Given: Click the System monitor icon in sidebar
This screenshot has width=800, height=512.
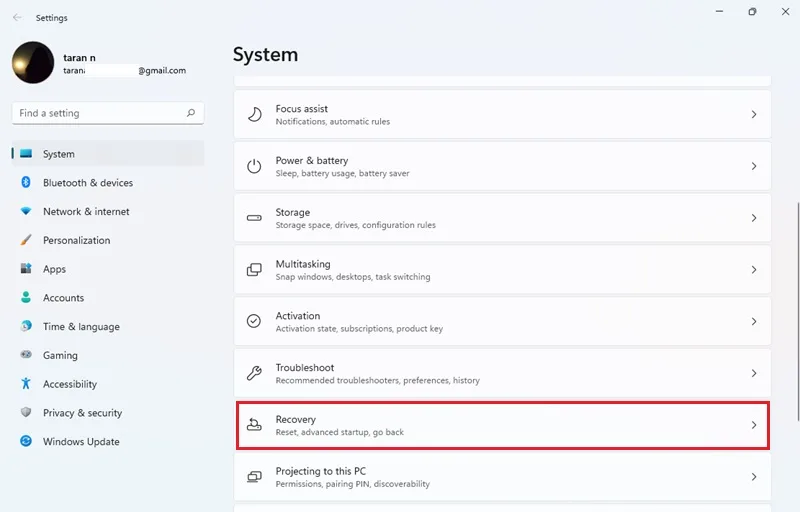Looking at the screenshot, I should 26,153.
